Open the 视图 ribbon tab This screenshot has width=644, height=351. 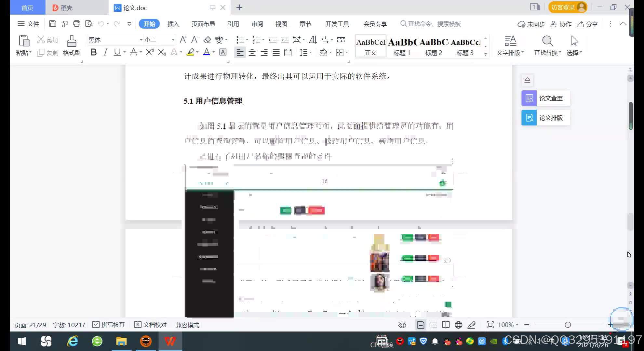pyautogui.click(x=281, y=24)
